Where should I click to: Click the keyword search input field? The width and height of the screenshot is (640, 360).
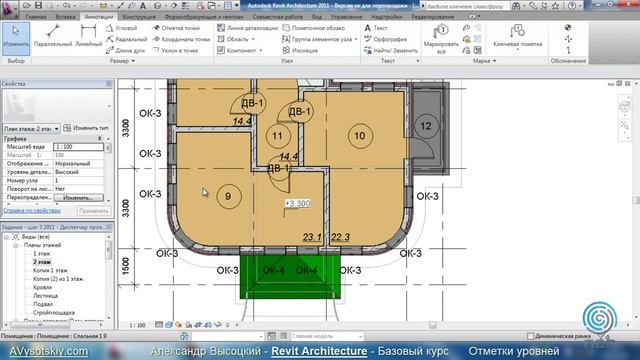(x=467, y=6)
